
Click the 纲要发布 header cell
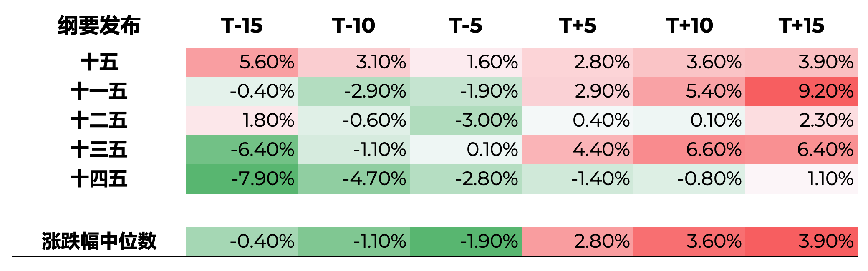click(99, 25)
